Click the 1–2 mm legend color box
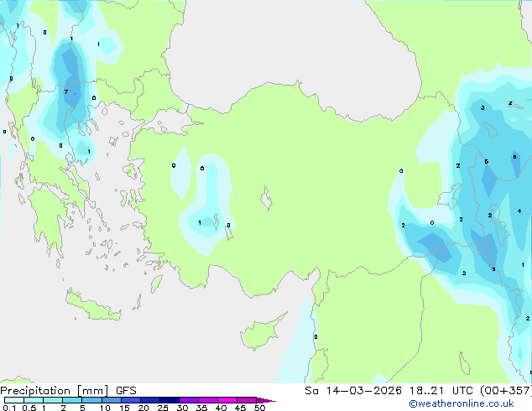The width and height of the screenshot is (532, 411). click(53, 400)
